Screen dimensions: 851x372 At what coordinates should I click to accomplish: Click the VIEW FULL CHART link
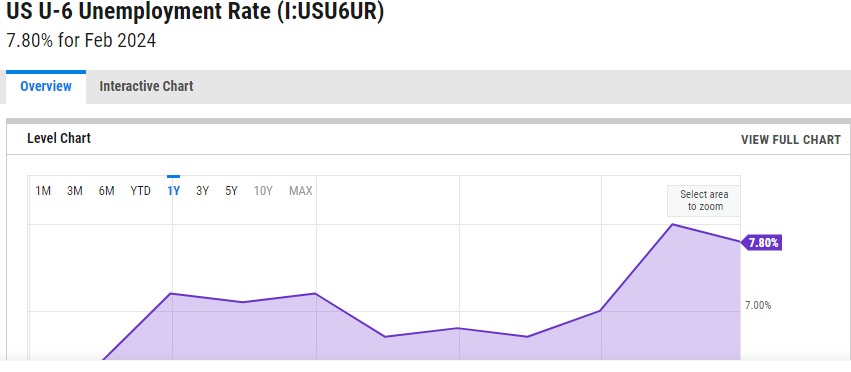pyautogui.click(x=791, y=140)
